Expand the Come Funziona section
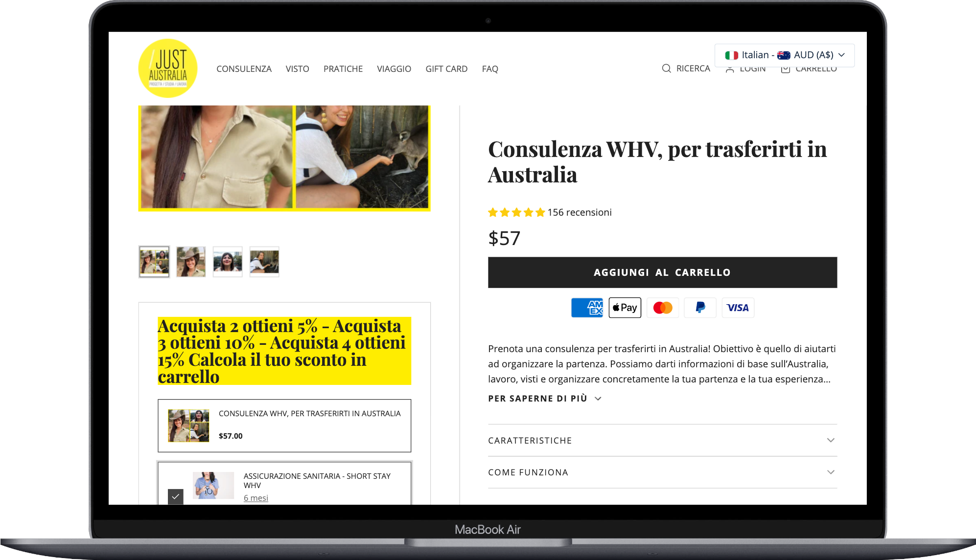 662,472
